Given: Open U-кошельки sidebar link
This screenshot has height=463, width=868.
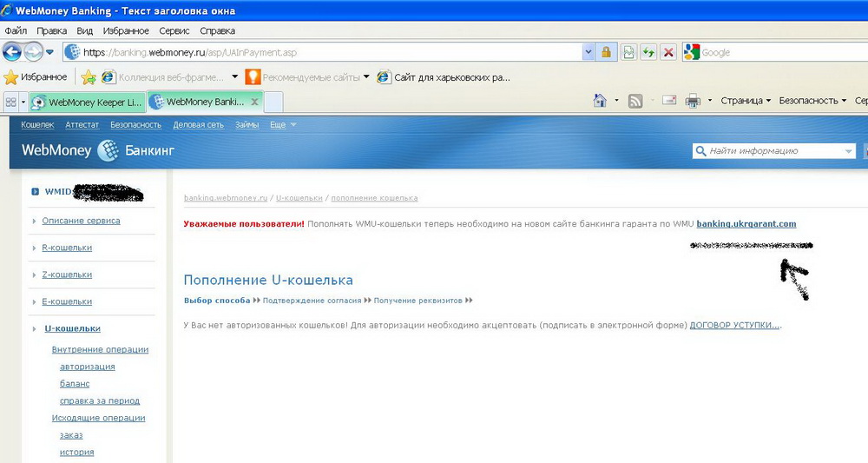Looking at the screenshot, I should click(73, 328).
